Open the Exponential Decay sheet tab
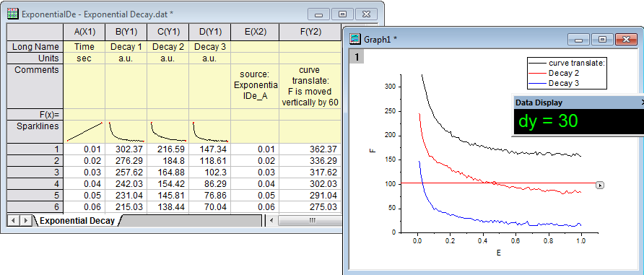The width and height of the screenshot is (644, 275). (77, 221)
